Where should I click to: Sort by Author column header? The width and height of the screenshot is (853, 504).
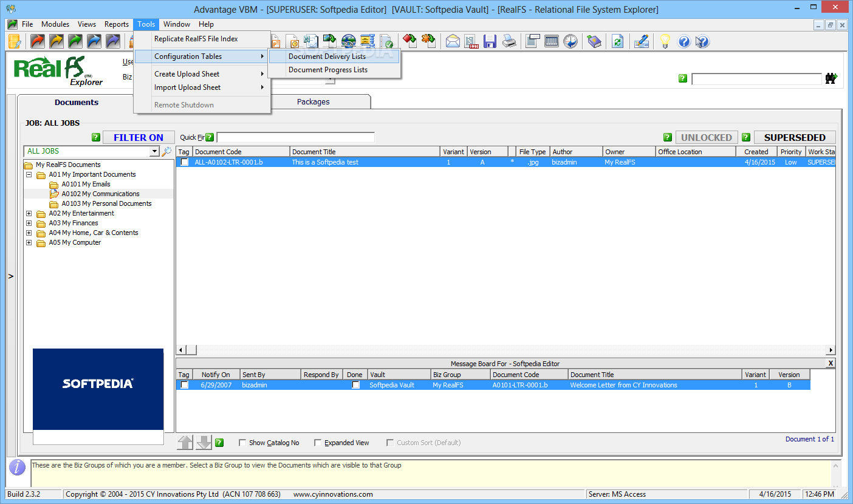click(577, 152)
